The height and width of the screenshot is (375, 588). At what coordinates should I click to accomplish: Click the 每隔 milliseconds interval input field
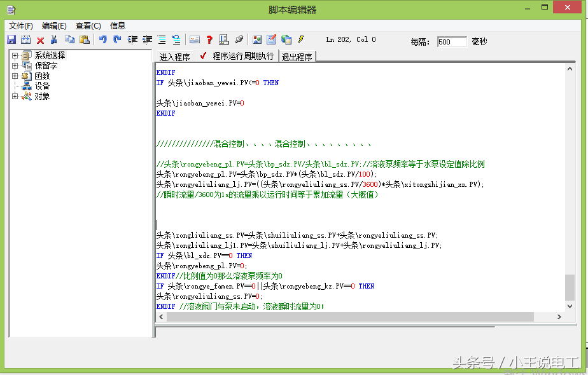pos(452,42)
